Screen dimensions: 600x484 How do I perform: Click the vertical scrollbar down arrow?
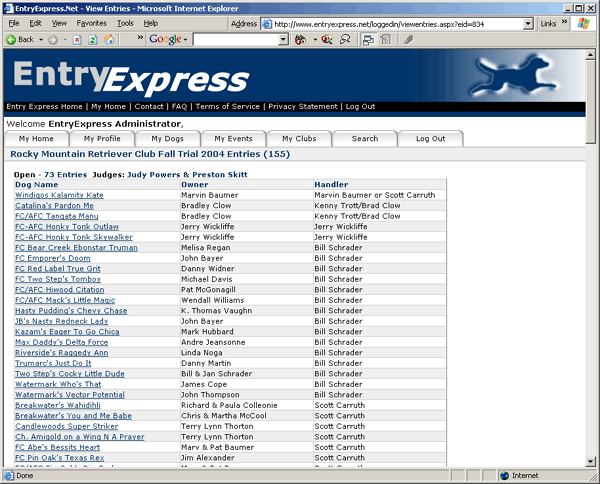pos(591,461)
